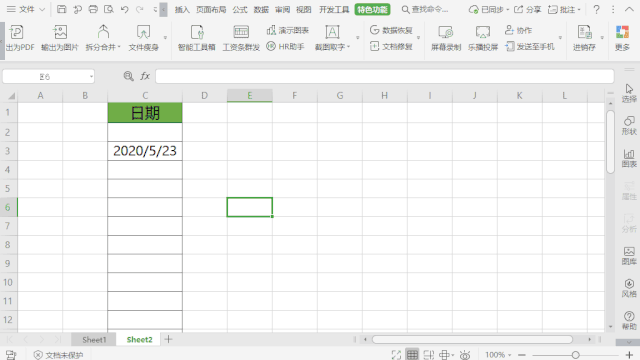Open the Send to Phone tool
Viewport: 640px width, 360px height.
(530, 47)
